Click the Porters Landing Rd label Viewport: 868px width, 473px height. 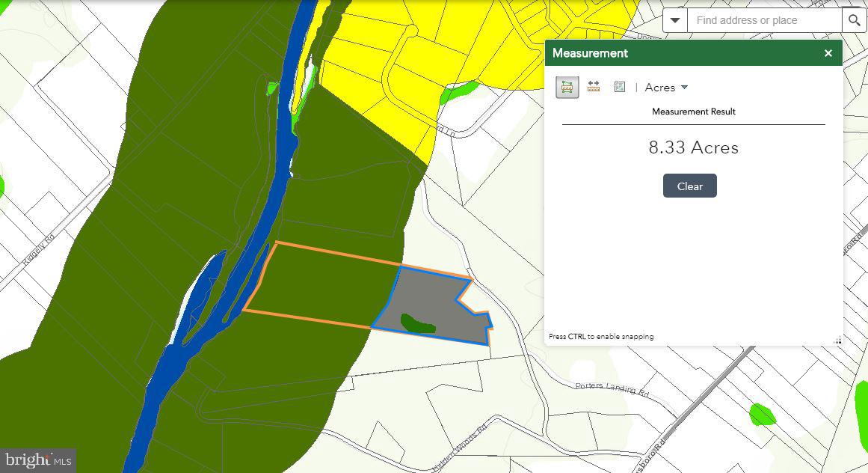click(612, 389)
